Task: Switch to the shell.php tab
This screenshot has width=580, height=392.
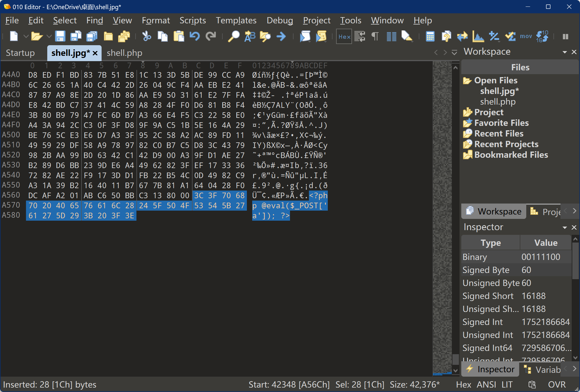Action: (124, 53)
